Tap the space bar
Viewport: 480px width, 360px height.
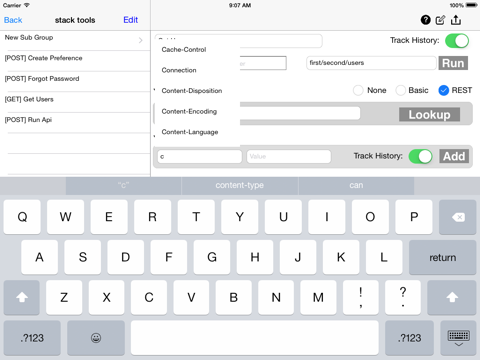tap(255, 338)
